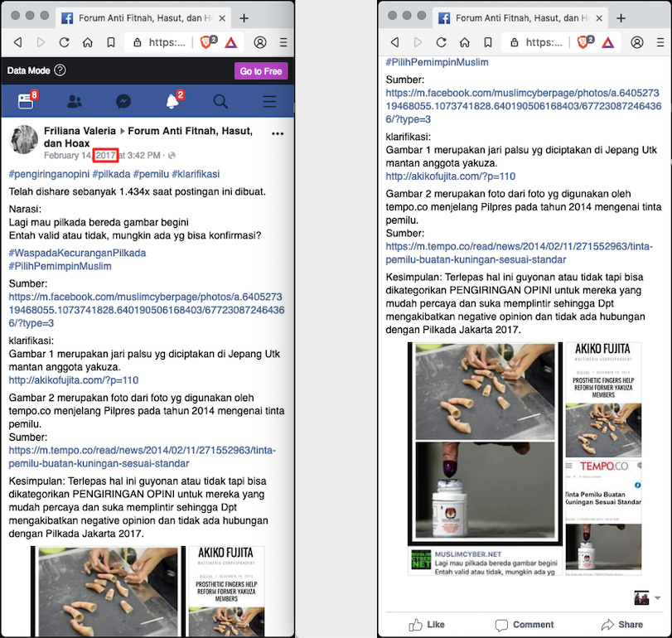Close the tab in left browser window

(x=222, y=18)
